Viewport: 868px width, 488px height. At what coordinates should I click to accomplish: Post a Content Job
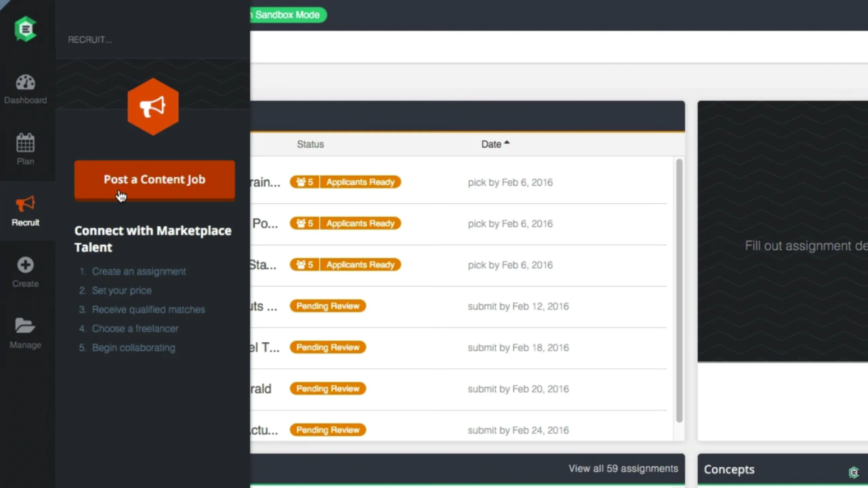click(x=155, y=180)
